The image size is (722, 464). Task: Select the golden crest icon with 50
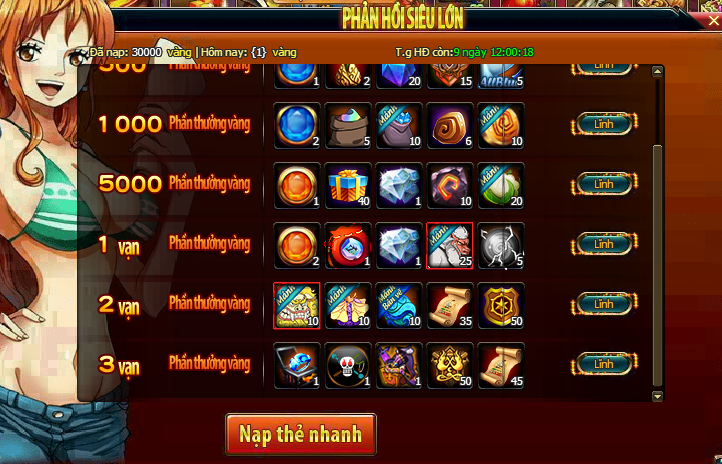pyautogui.click(x=450, y=365)
